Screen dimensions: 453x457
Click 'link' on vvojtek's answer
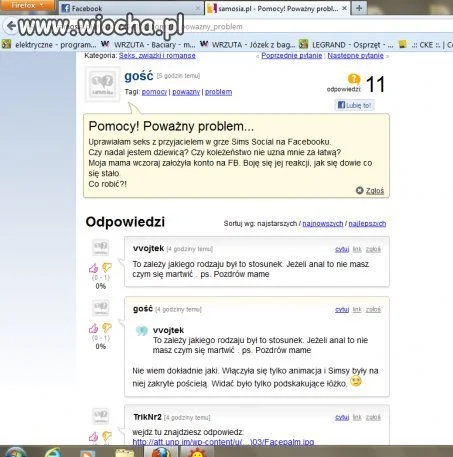(x=357, y=249)
